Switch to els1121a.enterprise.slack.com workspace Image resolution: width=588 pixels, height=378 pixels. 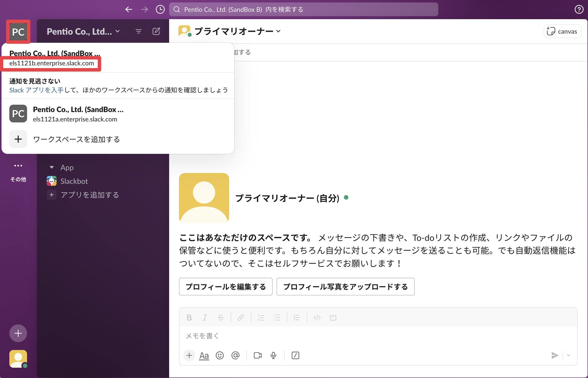pos(118,114)
